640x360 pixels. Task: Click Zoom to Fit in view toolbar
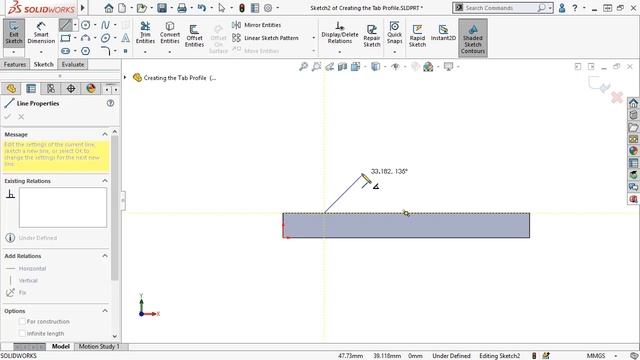click(303, 67)
